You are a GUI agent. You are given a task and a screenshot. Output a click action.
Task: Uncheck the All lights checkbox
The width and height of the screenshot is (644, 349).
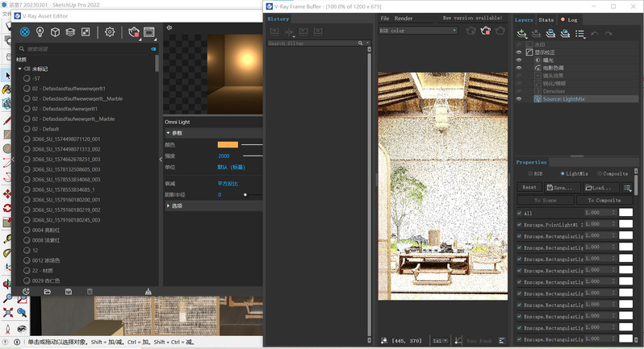coord(519,213)
